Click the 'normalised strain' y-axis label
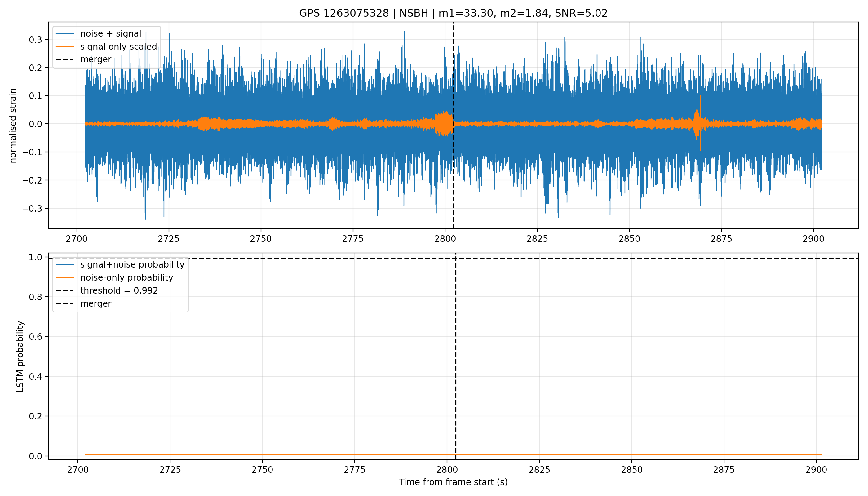Viewport: 868px width, 496px height. [13, 126]
